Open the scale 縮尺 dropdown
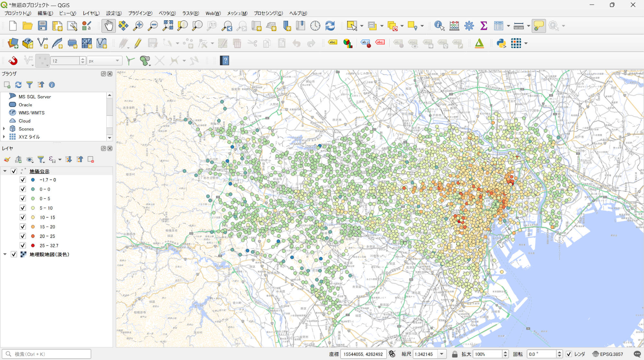This screenshot has height=360, width=644. coord(442,354)
